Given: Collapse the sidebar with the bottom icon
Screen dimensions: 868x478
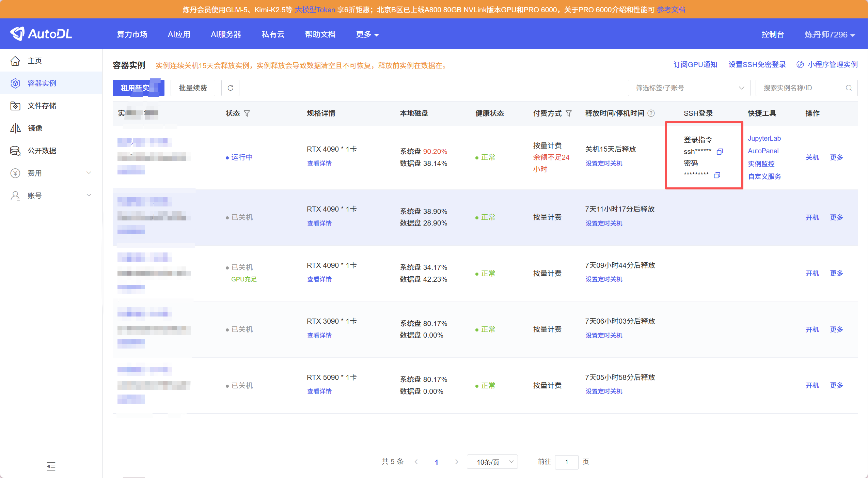Looking at the screenshot, I should point(51,466).
